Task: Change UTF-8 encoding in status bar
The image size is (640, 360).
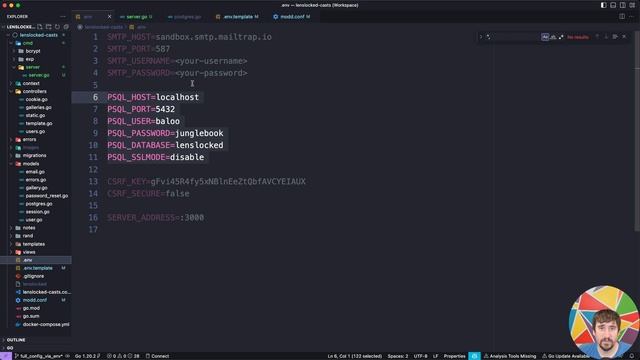Action: point(420,356)
